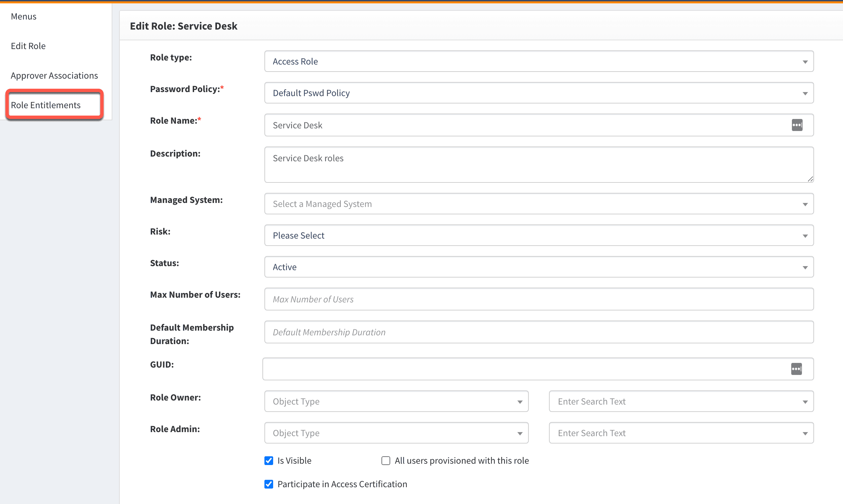Focus the Default Membership Duration field
This screenshot has height=504, width=843.
pyautogui.click(x=539, y=332)
